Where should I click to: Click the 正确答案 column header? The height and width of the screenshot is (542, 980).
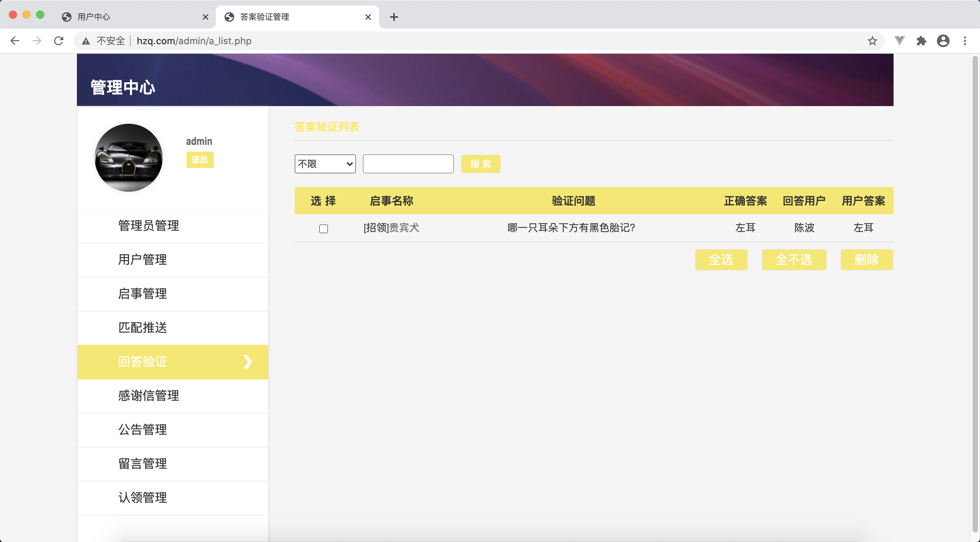pos(745,201)
